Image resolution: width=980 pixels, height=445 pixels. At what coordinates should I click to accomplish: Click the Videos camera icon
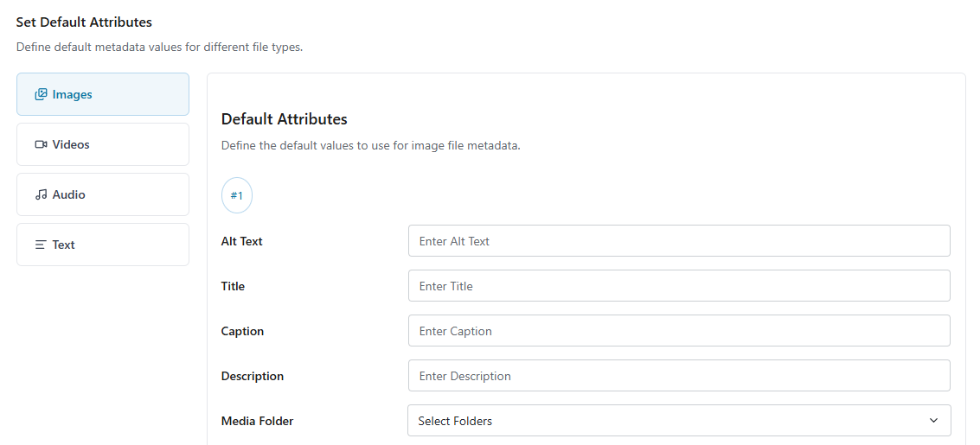pyautogui.click(x=41, y=144)
